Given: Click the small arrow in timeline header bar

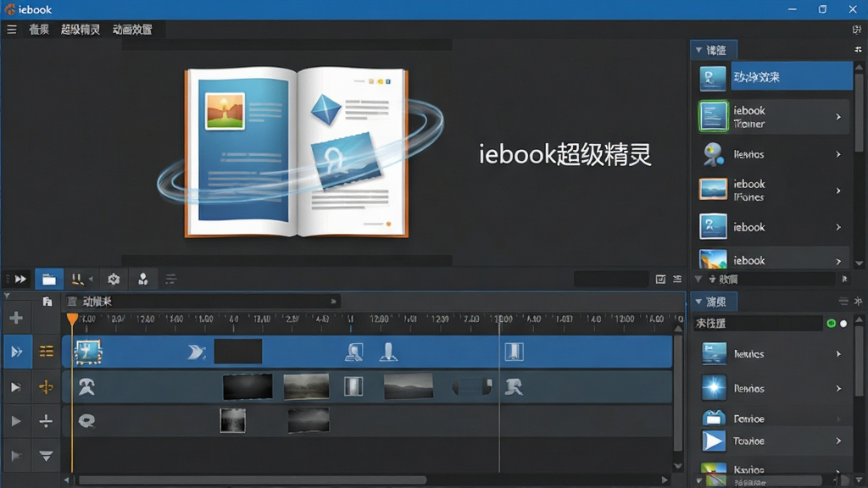Looking at the screenshot, I should click(333, 302).
